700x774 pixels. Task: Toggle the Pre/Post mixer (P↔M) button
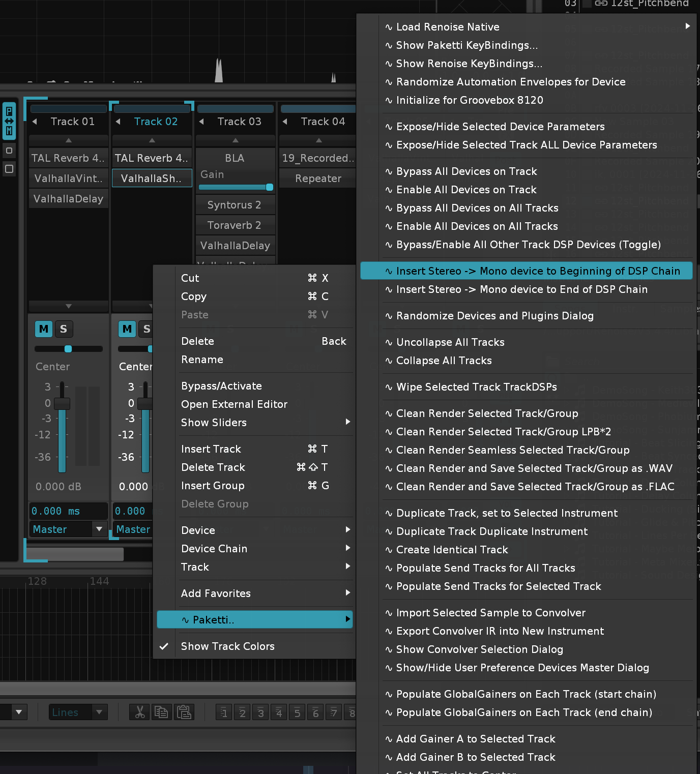[9, 121]
